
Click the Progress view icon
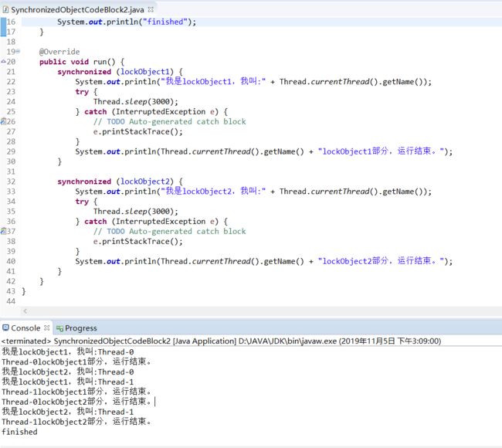click(x=59, y=328)
